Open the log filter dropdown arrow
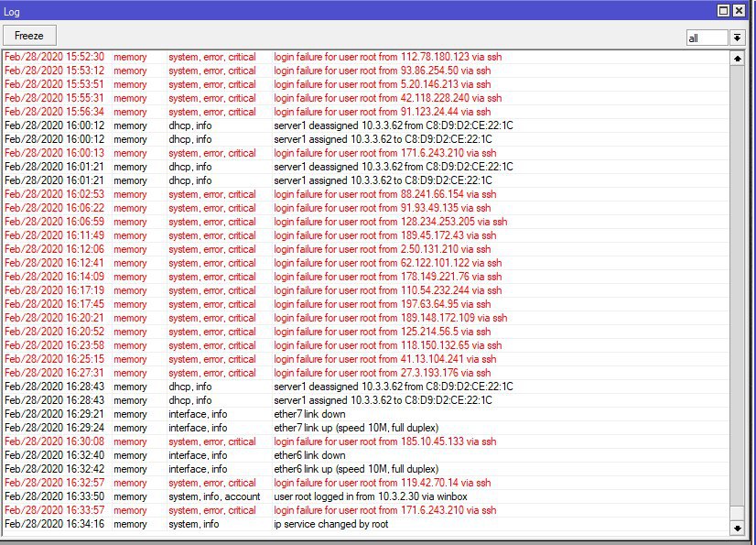The height and width of the screenshot is (545, 756). pyautogui.click(x=737, y=38)
